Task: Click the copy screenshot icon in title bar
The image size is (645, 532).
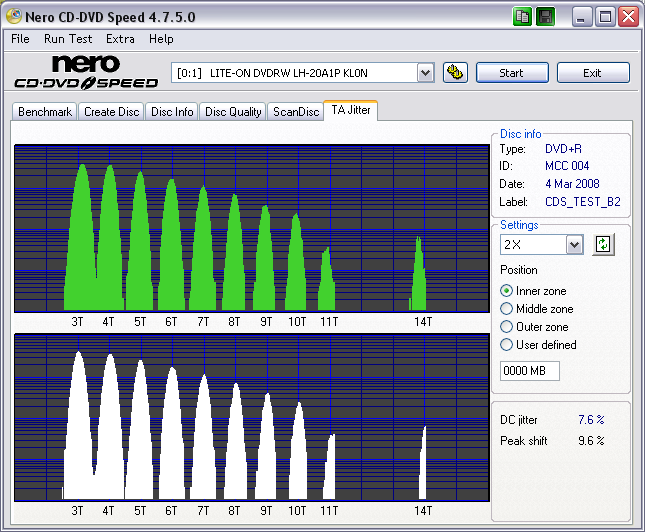Action: [522, 17]
